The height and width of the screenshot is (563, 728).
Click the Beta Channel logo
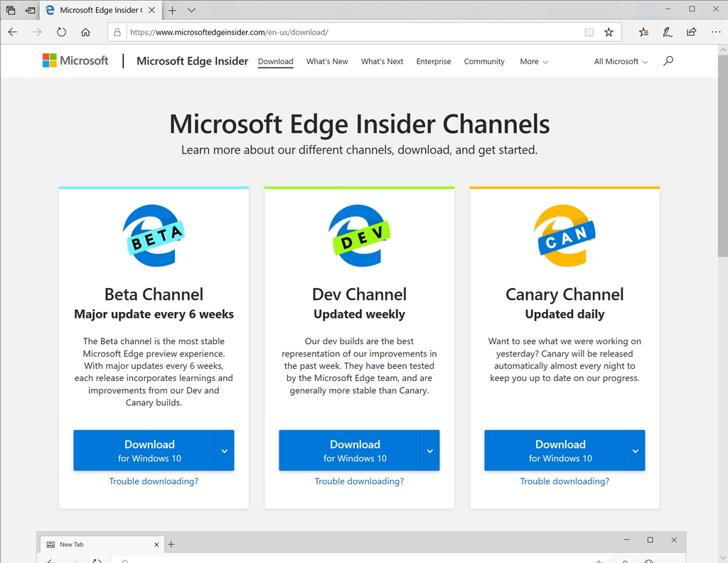154,235
